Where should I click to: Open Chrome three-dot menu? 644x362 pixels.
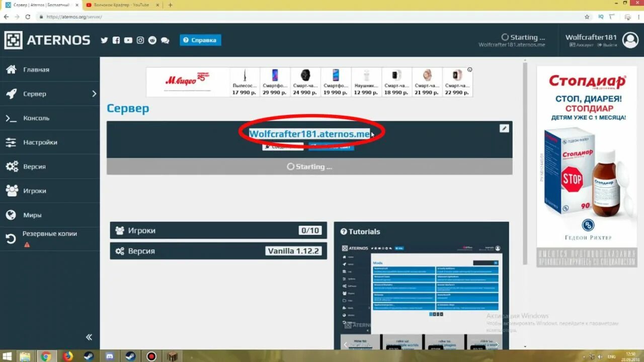point(638,17)
